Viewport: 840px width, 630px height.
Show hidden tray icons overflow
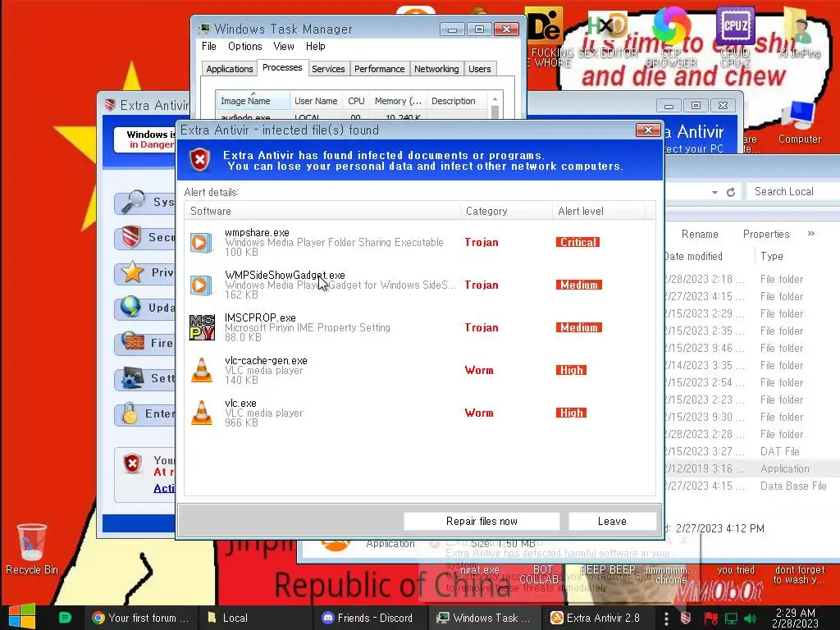[666, 619]
